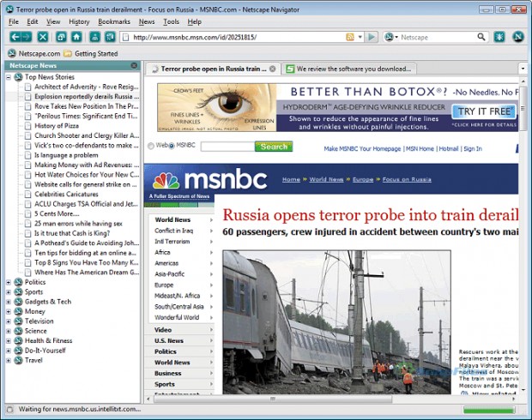The width and height of the screenshot is (532, 420).
Task: Collapse the Top News Stories tree
Action: [9, 77]
